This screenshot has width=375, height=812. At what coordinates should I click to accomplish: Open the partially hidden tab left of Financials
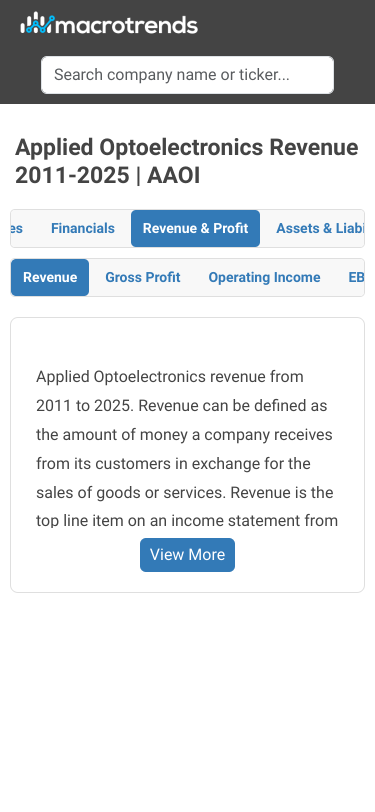(17, 228)
